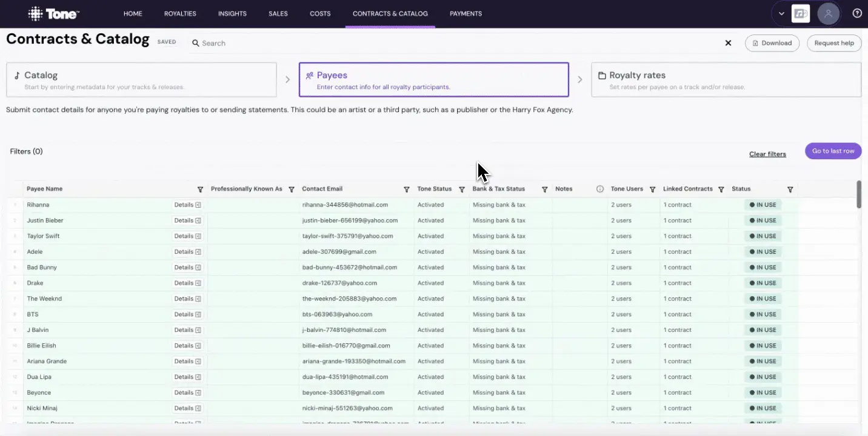The width and height of the screenshot is (868, 436).
Task: Click the Filters (0) label
Action: pos(26,151)
